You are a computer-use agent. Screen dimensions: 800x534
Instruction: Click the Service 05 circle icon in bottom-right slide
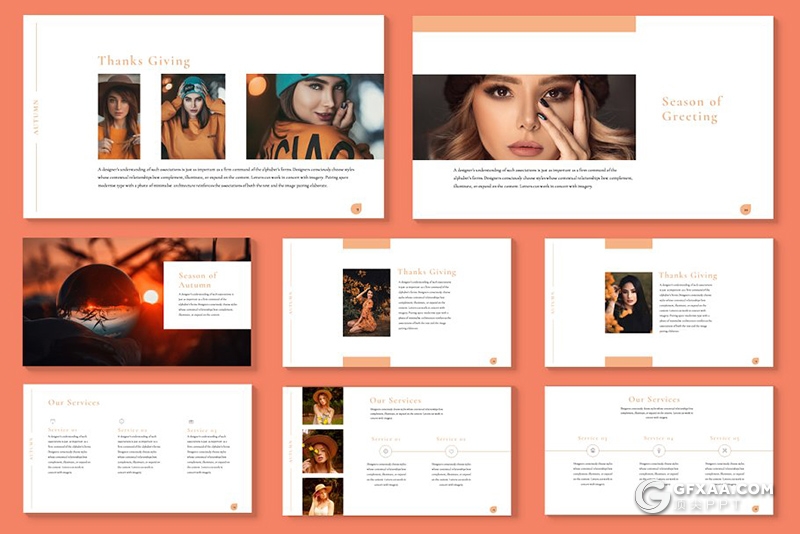[724, 451]
